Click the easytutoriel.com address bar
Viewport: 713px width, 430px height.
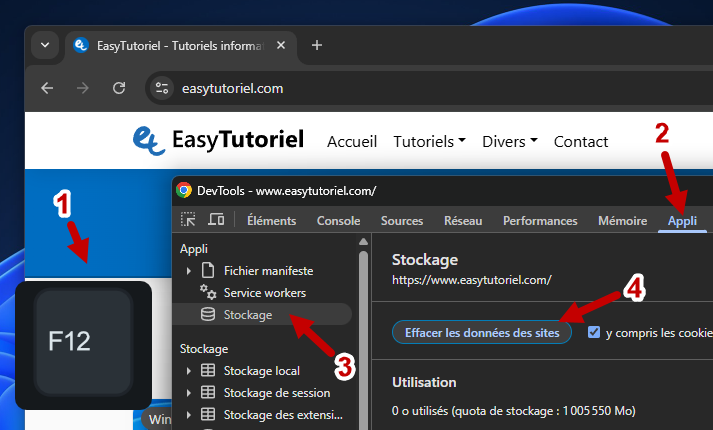[x=429, y=88]
